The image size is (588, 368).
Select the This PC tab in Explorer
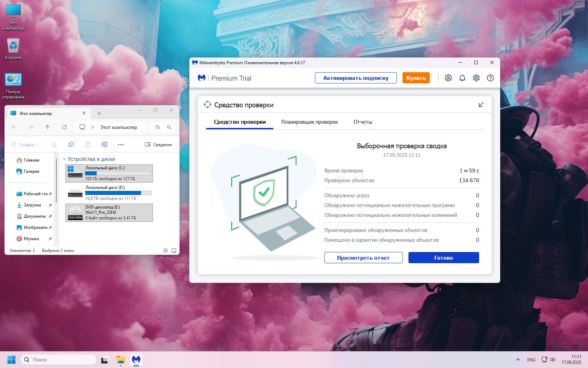click(x=48, y=113)
